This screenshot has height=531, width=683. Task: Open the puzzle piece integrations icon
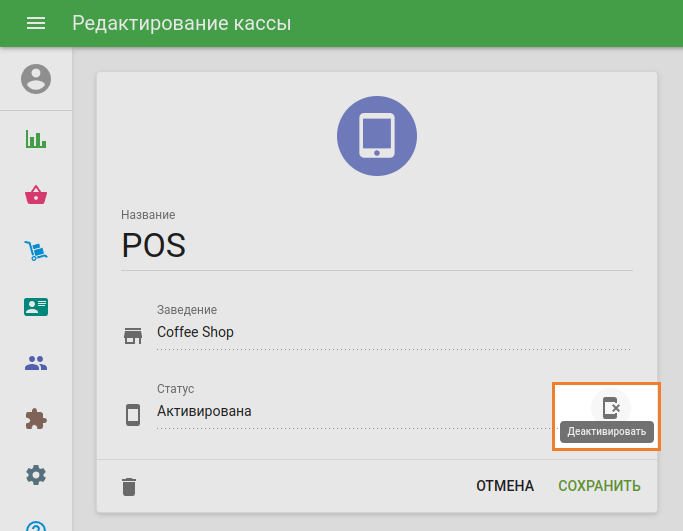(x=36, y=419)
